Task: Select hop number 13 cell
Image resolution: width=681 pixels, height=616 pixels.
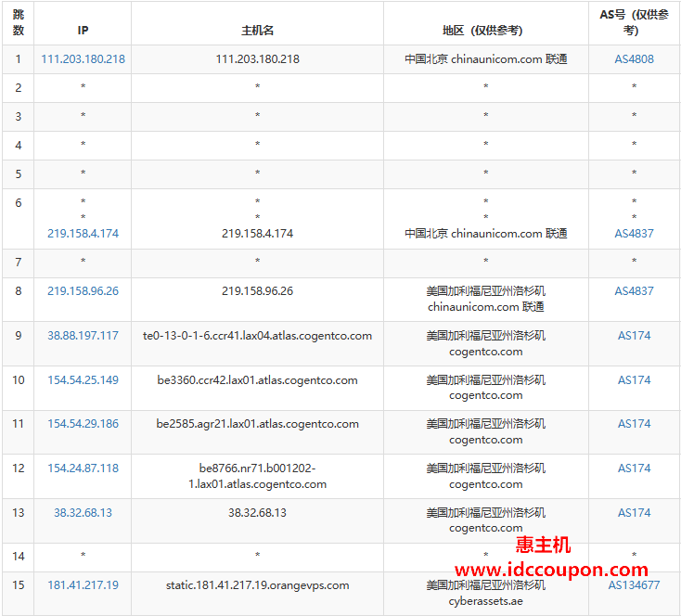Action: (x=19, y=520)
